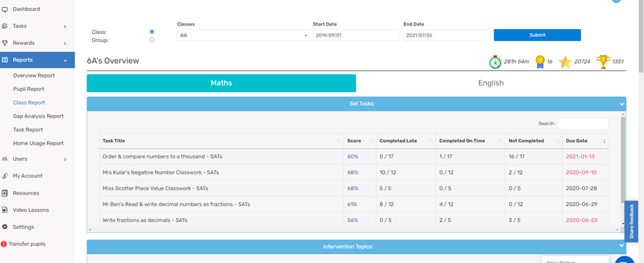The height and width of the screenshot is (263, 644).
Task: Click task 'Order & compare numbers to a thousand - SATs'
Action: [162, 156]
